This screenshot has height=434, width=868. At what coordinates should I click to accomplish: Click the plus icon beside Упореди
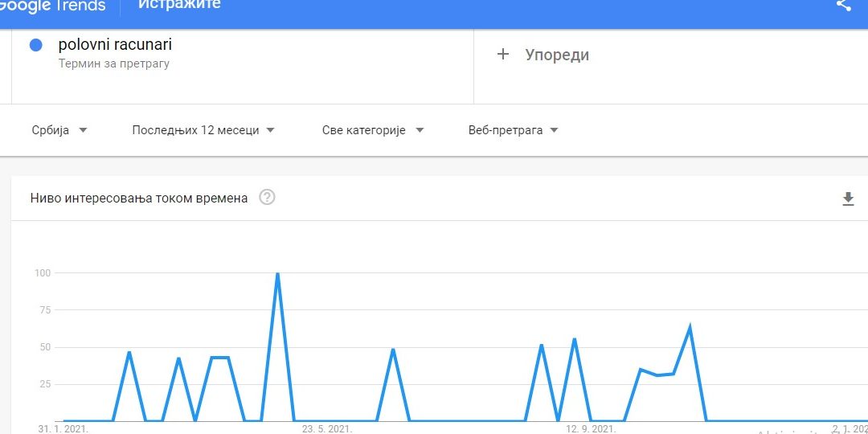(x=503, y=55)
